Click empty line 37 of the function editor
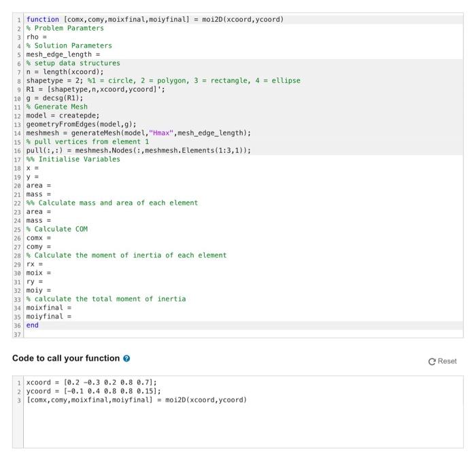 click(243, 334)
